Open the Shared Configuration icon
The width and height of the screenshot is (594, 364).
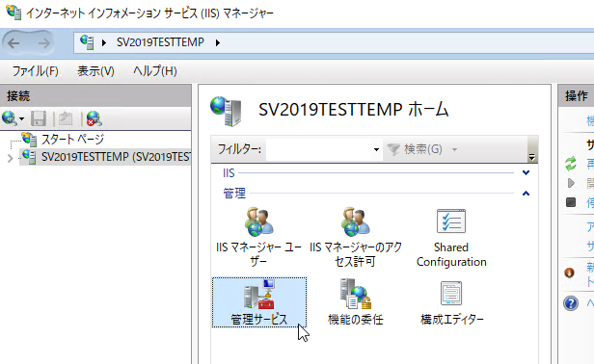(451, 238)
